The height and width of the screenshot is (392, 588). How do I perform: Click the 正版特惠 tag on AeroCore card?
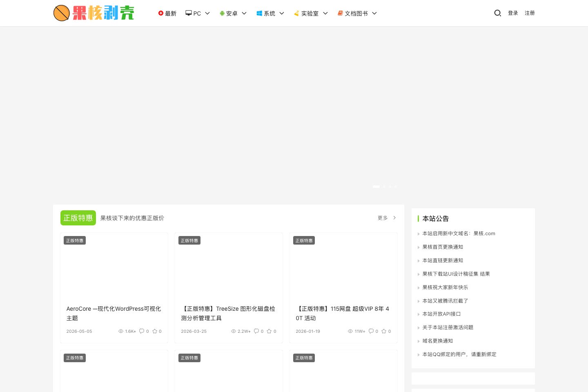coord(75,241)
